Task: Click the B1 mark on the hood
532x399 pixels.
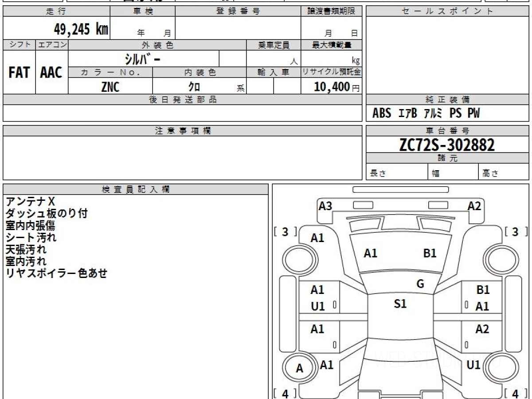Action: pyautogui.click(x=430, y=253)
